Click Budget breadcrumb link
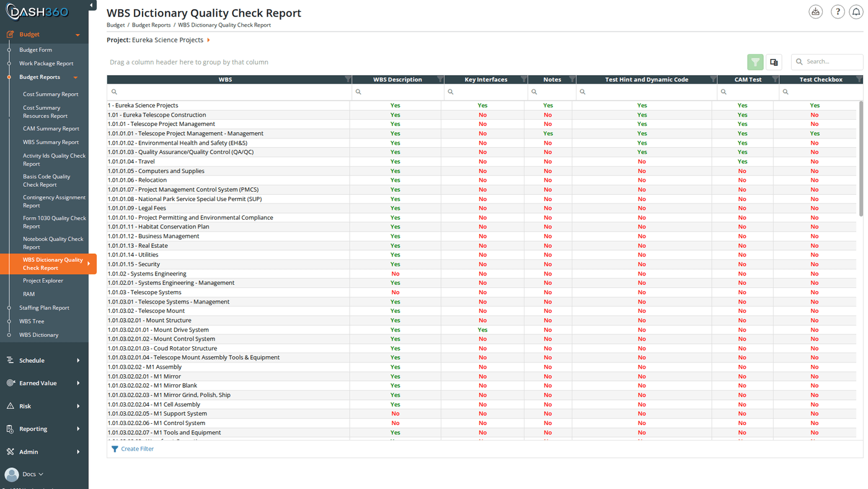 click(115, 25)
